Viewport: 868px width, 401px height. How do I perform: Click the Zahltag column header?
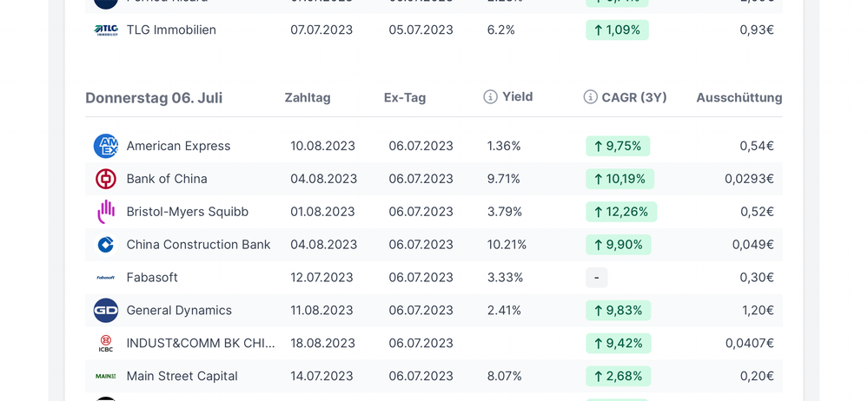(308, 98)
